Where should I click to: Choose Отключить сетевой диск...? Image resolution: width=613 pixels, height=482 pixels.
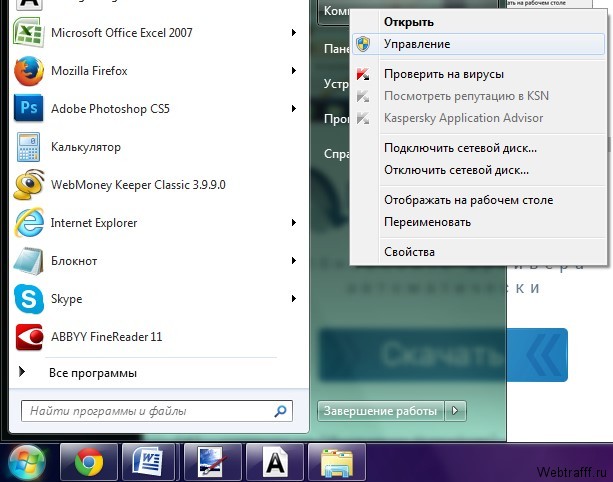pos(478,170)
